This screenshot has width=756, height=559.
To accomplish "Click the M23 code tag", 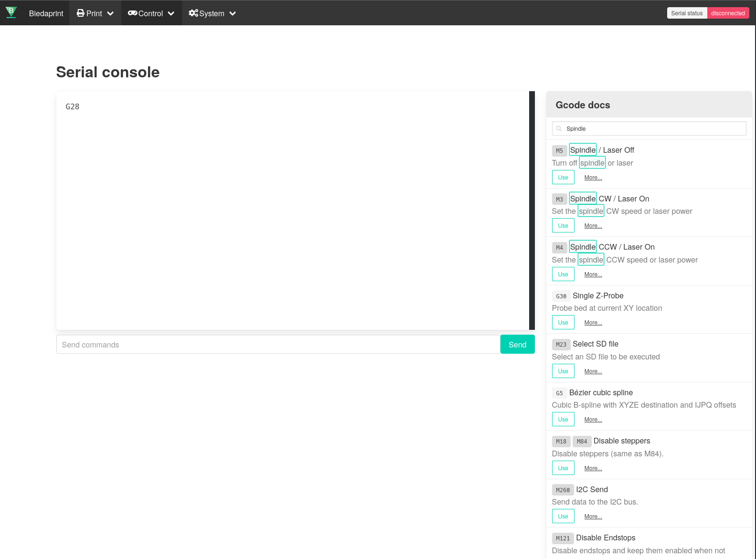I will click(561, 344).
